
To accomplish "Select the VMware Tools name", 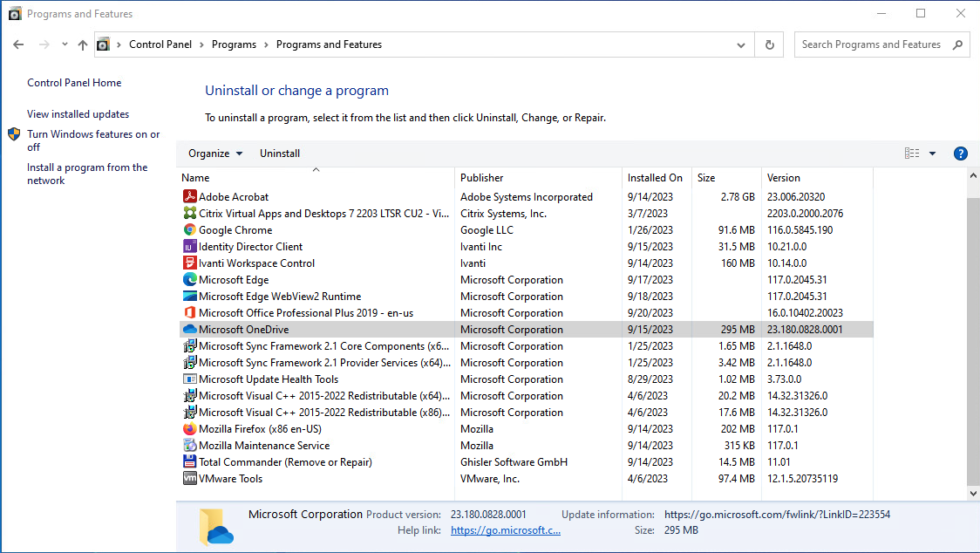I will (x=230, y=479).
